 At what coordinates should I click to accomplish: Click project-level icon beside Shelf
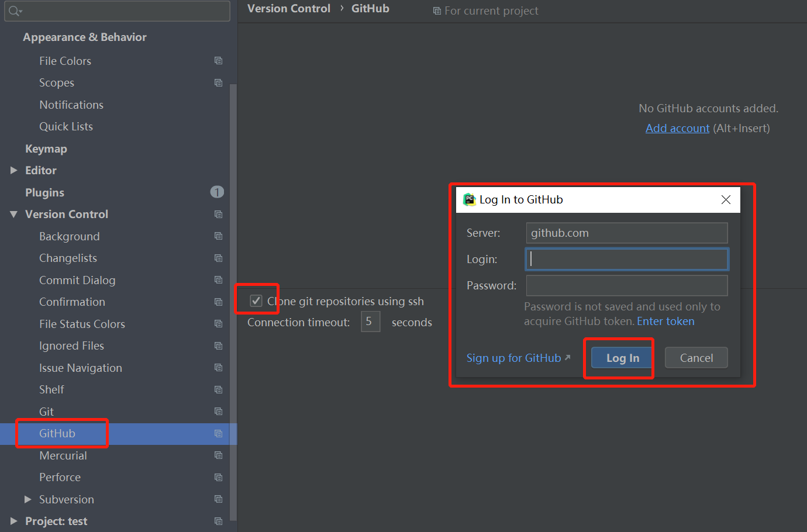(x=219, y=390)
